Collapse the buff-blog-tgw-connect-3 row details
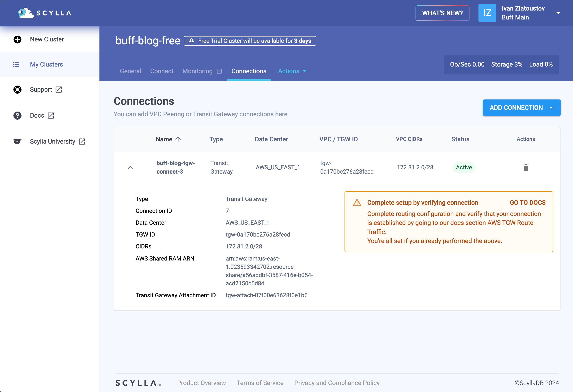 tap(130, 167)
